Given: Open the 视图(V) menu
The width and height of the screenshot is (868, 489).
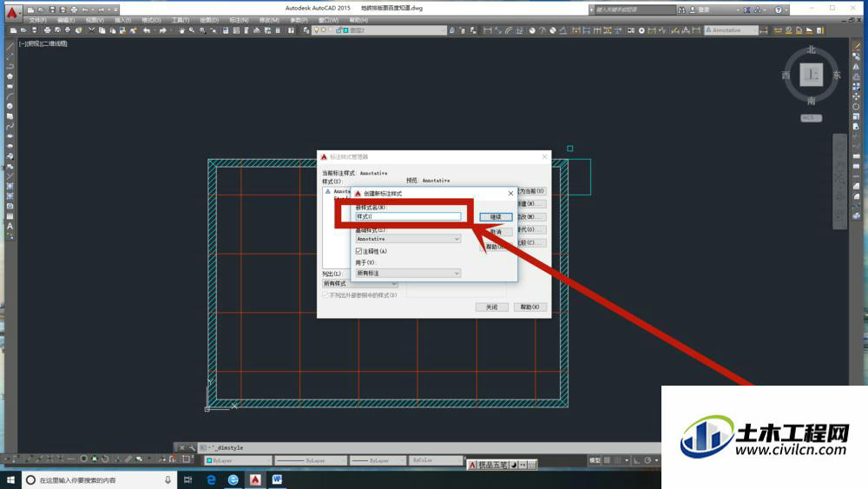Looking at the screenshot, I should (x=95, y=20).
